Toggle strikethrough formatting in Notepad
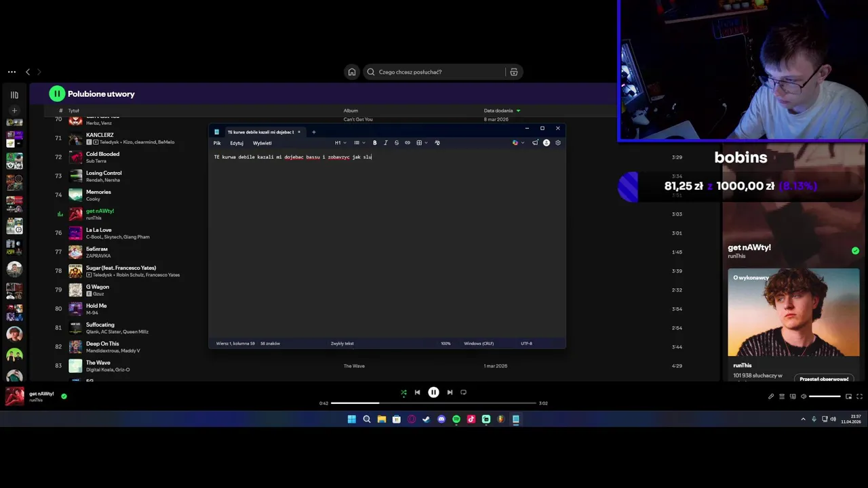 tap(396, 143)
